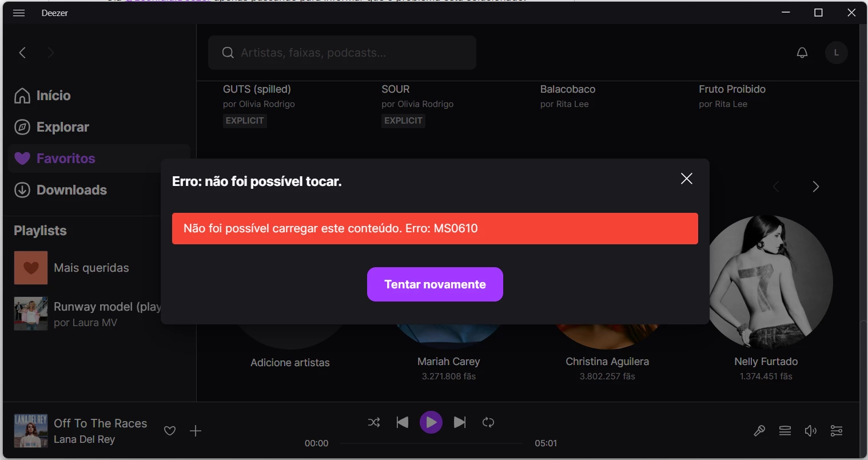Open the SOUR album
Viewport: 868px width, 460px height.
(x=396, y=89)
